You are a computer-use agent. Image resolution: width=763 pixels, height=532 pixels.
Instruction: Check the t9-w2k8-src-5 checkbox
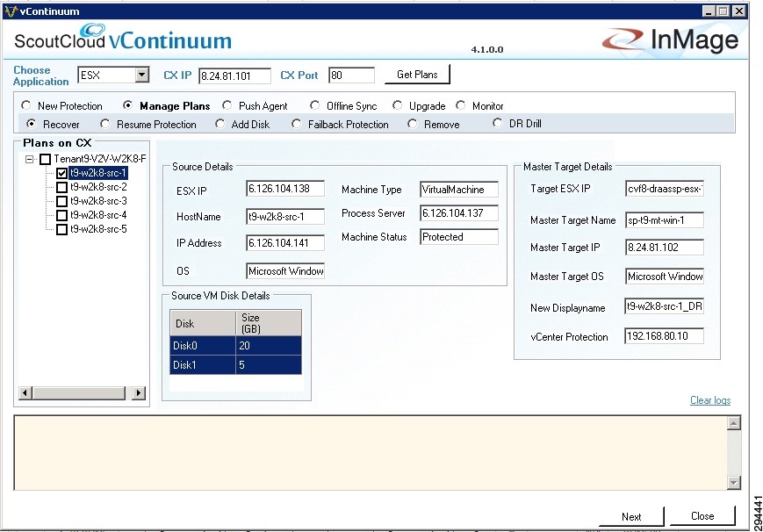pos(61,230)
